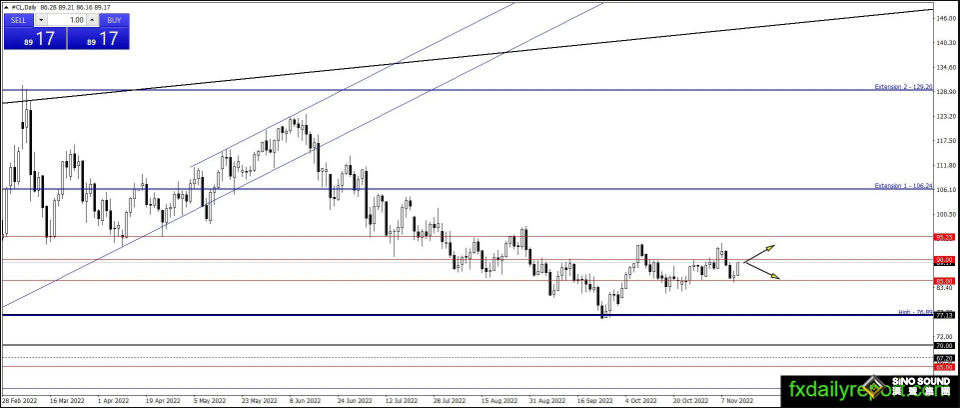Click the Extension 2 - 129.20 label

point(903,87)
